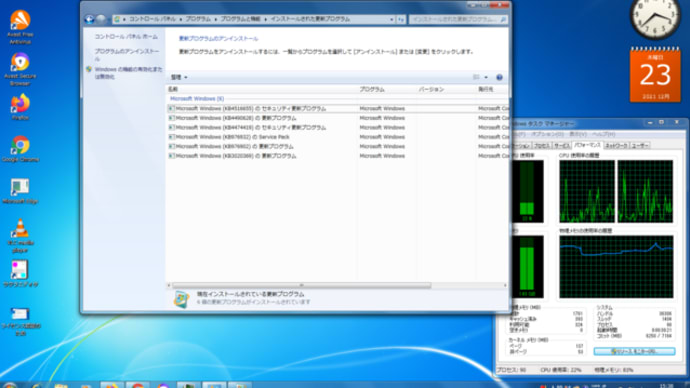Click the Control Panel icon in the address bar
This screenshot has height=388, width=690.
click(x=117, y=19)
